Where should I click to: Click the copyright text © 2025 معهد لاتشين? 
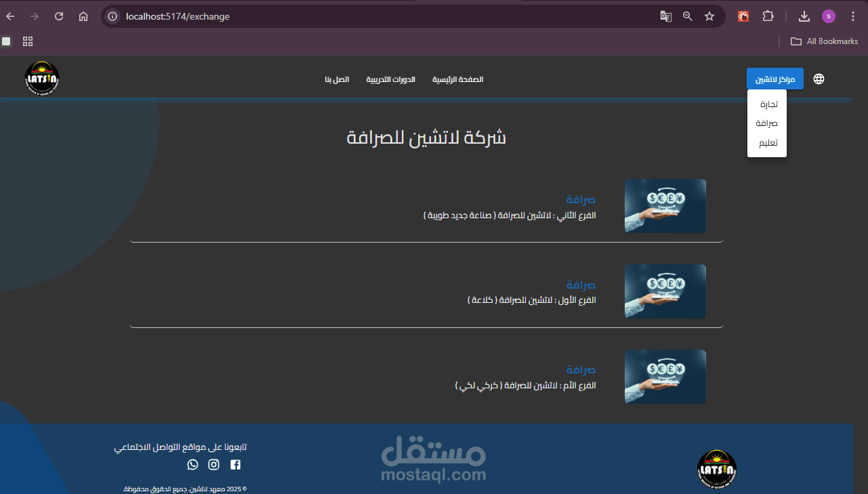(x=184, y=489)
